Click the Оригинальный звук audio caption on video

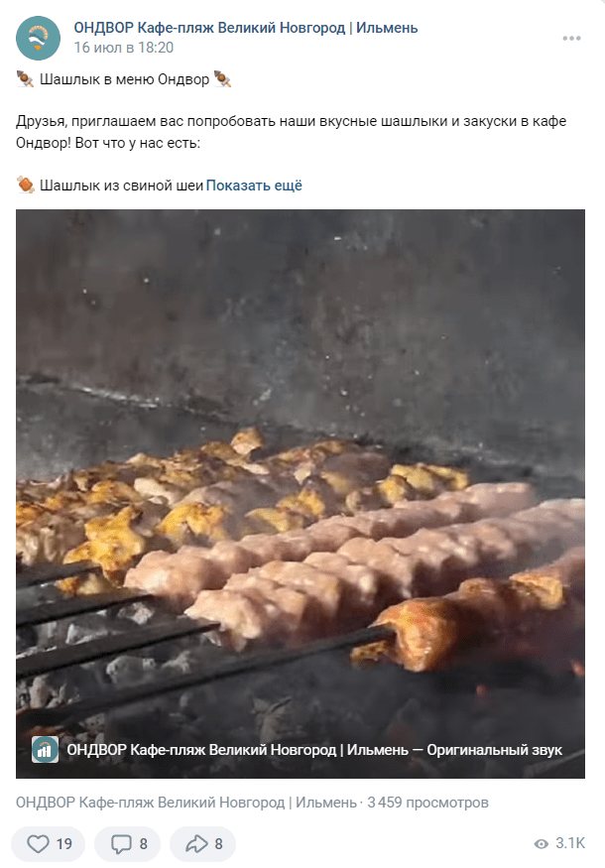(494, 750)
